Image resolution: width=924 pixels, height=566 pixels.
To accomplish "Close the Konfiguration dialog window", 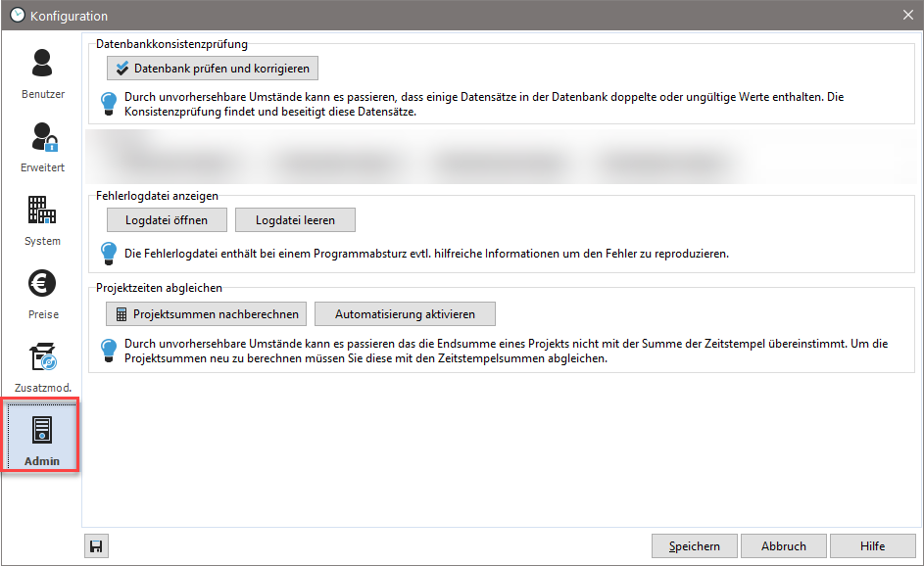I will [x=907, y=16].
